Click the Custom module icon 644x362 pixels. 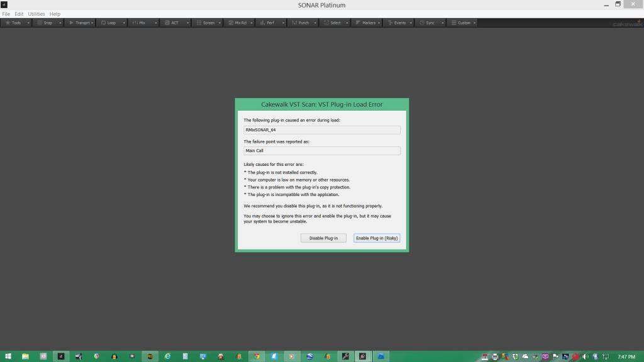[454, 23]
